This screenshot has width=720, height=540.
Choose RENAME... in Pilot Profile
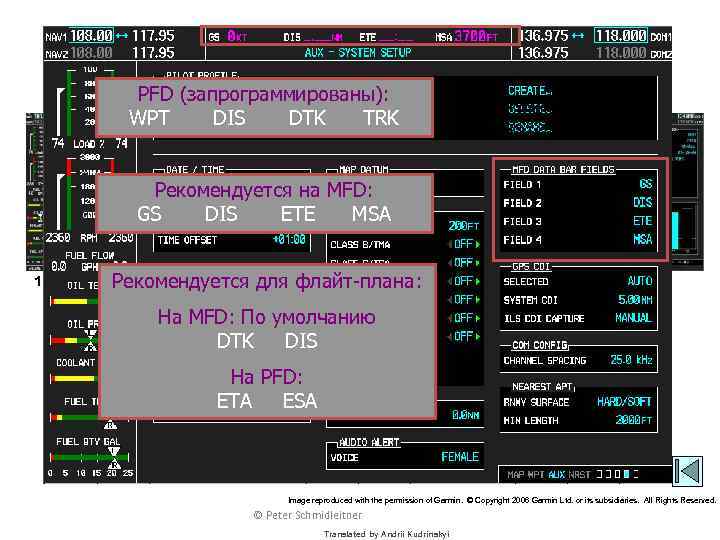529,127
